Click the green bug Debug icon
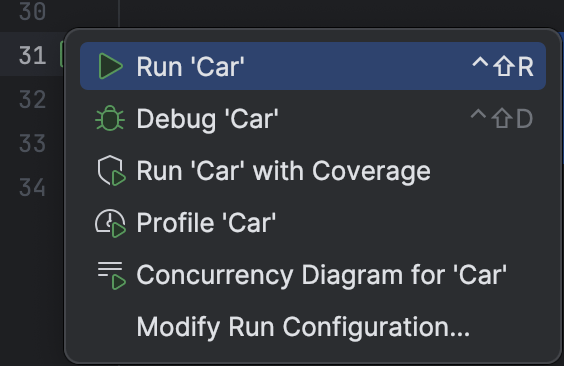This screenshot has width=564, height=366. tap(110, 118)
